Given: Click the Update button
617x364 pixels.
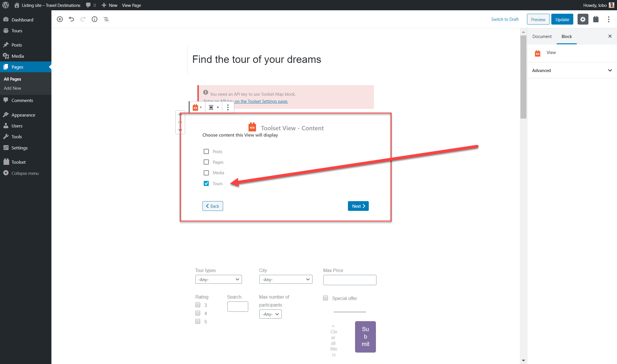Looking at the screenshot, I should [562, 19].
